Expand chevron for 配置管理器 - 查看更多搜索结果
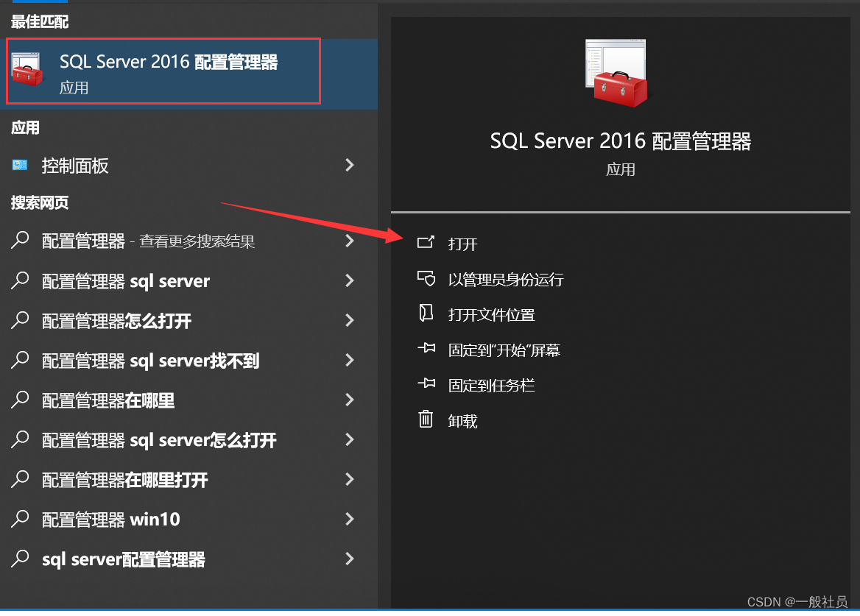The width and height of the screenshot is (860, 616). tap(349, 241)
